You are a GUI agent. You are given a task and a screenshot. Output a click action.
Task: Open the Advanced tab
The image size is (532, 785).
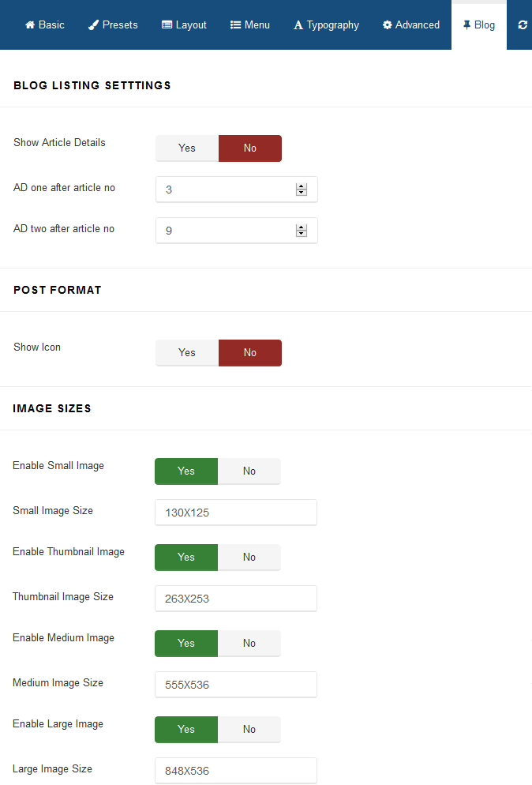tap(411, 25)
